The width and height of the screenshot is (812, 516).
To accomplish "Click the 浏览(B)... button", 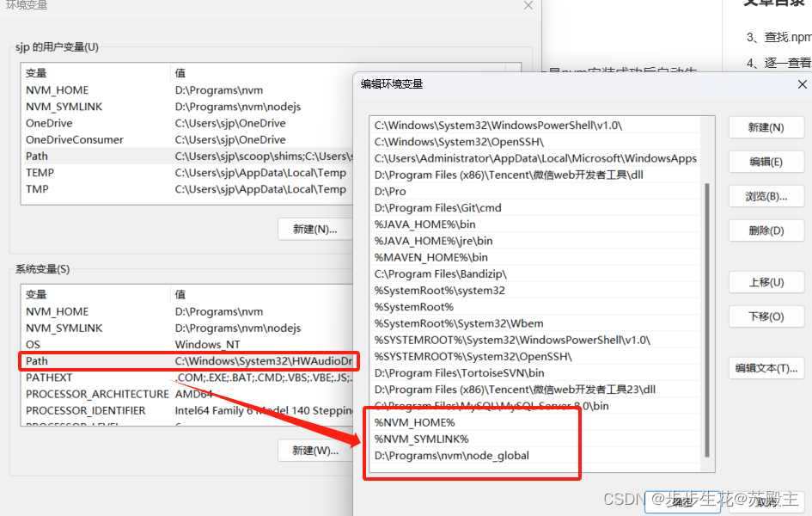I will (766, 196).
